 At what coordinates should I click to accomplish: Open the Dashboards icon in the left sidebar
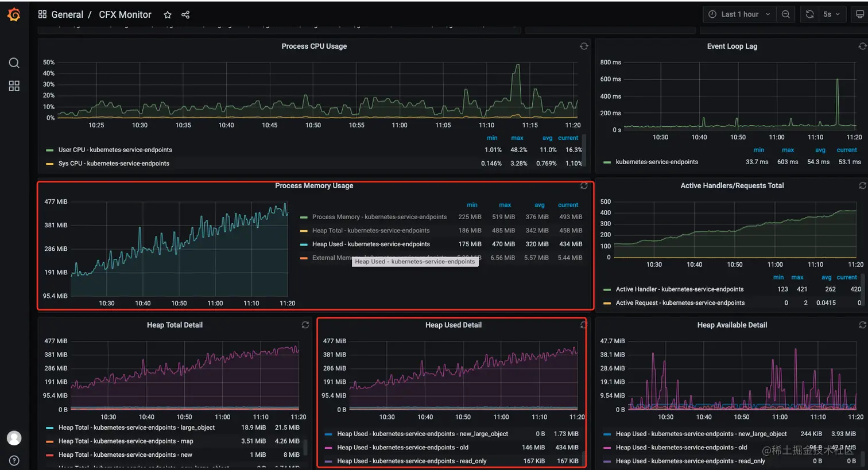tap(14, 86)
